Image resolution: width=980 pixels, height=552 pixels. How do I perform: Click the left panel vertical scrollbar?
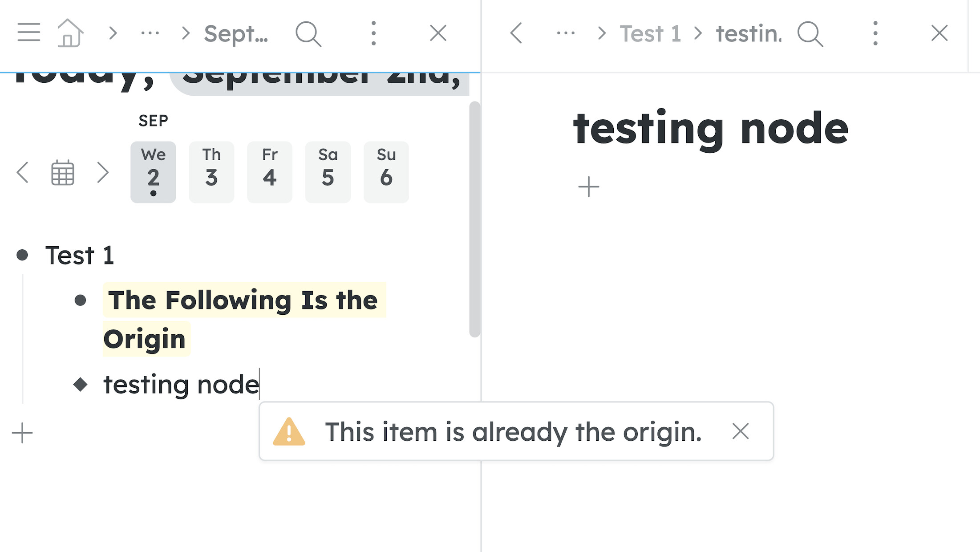tap(475, 219)
